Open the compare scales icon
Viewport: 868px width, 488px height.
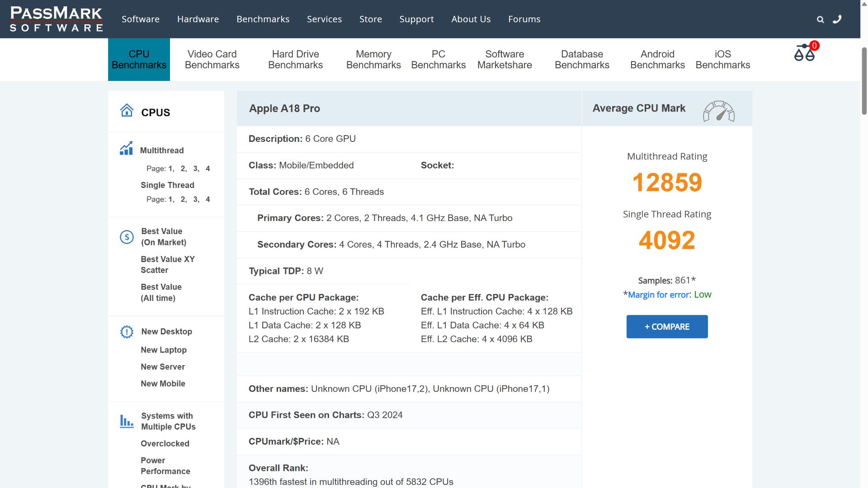click(805, 53)
